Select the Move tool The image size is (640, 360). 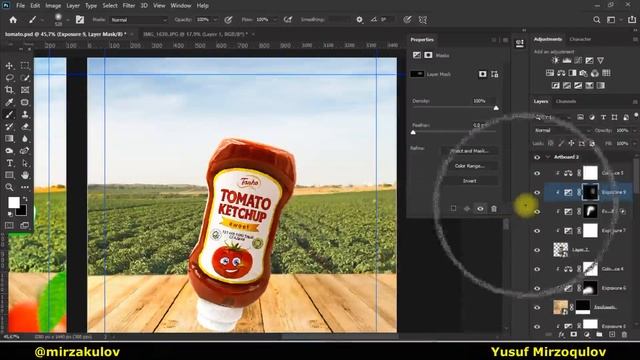pos(9,65)
